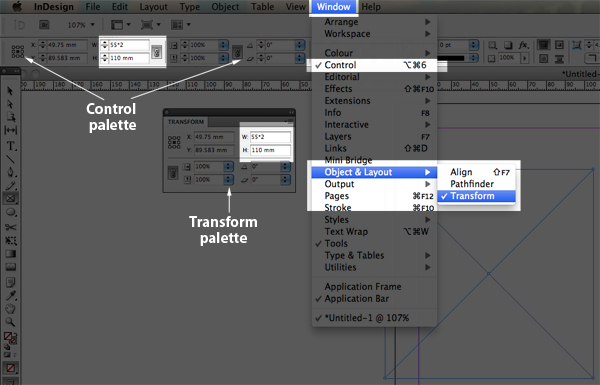Viewport: 600px width, 385px height.
Task: Select the Selection tool arrow
Action: 10,91
